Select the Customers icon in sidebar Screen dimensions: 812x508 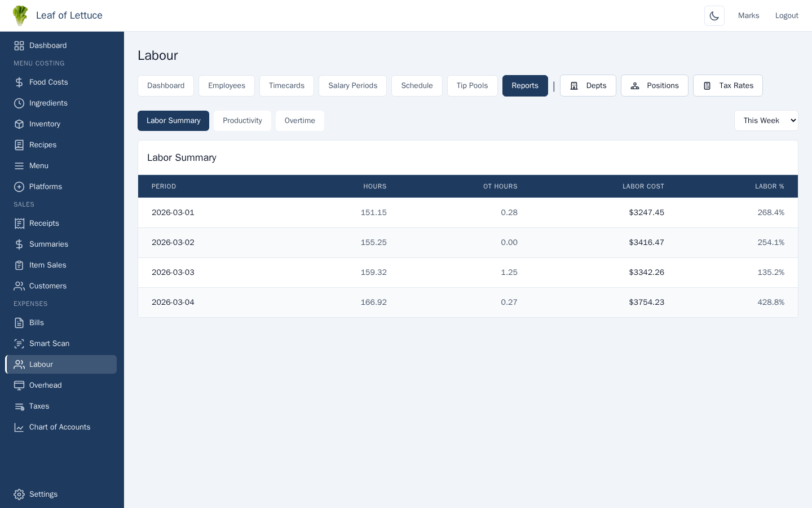coord(19,286)
